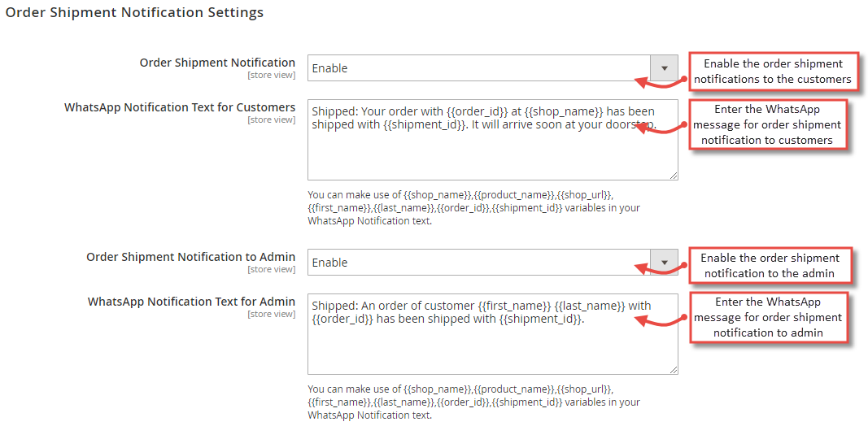Expand the Order Shipment Notification to Admin dropdown arrow
This screenshot has width=868, height=426.
(665, 263)
